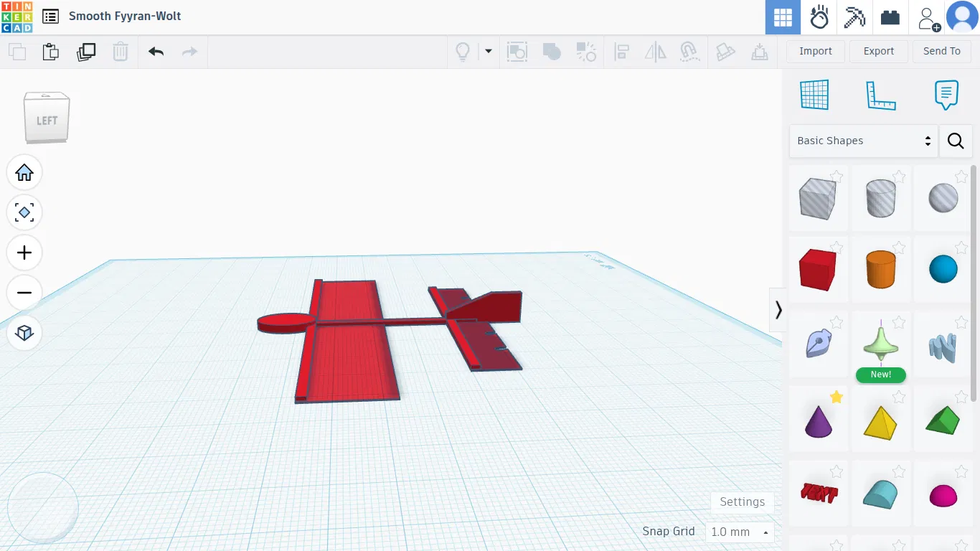Favorite the yellow Pyramid star
The image size is (980, 551).
click(x=899, y=397)
